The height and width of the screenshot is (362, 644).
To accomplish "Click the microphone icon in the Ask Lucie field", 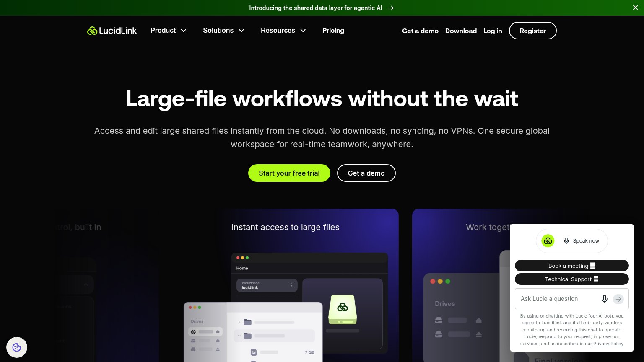I will pos(605,299).
